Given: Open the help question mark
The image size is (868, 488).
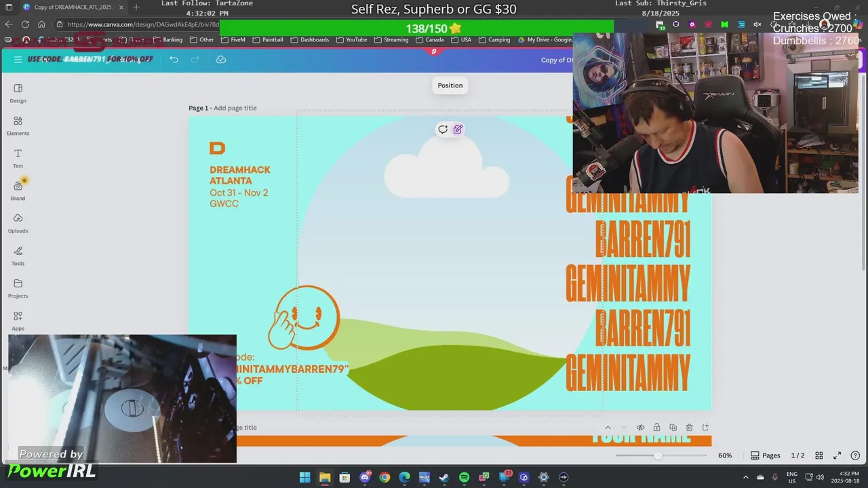Looking at the screenshot, I should click(x=856, y=455).
